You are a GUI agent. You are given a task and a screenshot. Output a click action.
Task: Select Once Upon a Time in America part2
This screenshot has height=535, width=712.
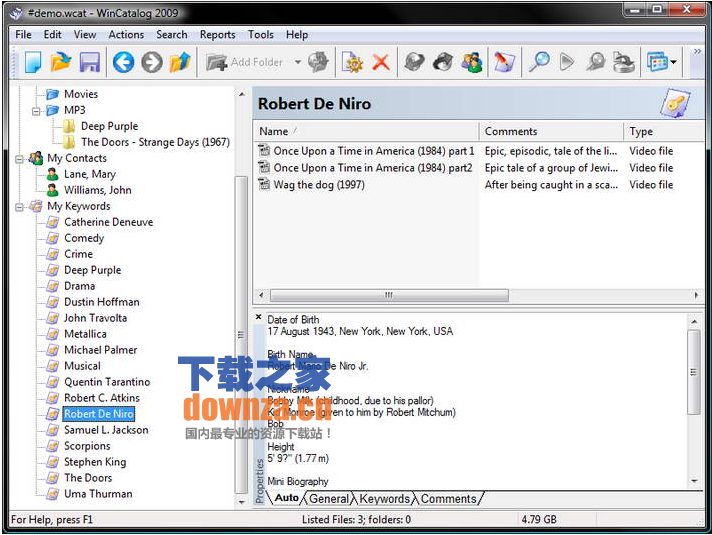373,168
